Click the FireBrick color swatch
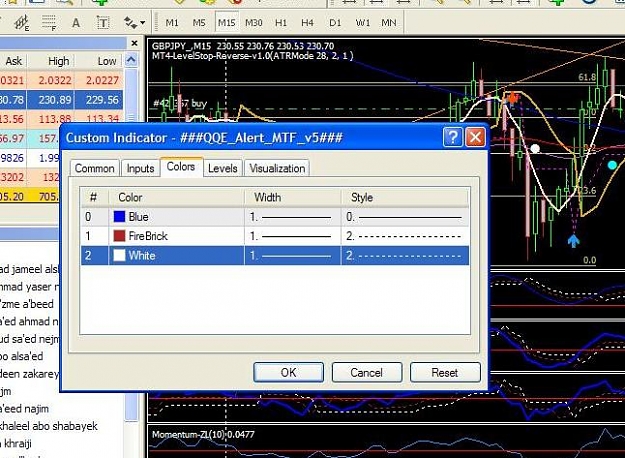Image resolution: width=625 pixels, height=458 pixels. click(x=119, y=236)
